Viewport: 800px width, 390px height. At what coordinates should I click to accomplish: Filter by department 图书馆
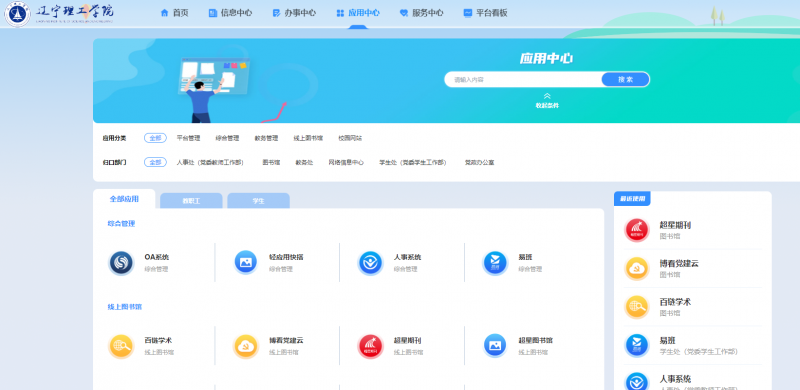coord(271,162)
